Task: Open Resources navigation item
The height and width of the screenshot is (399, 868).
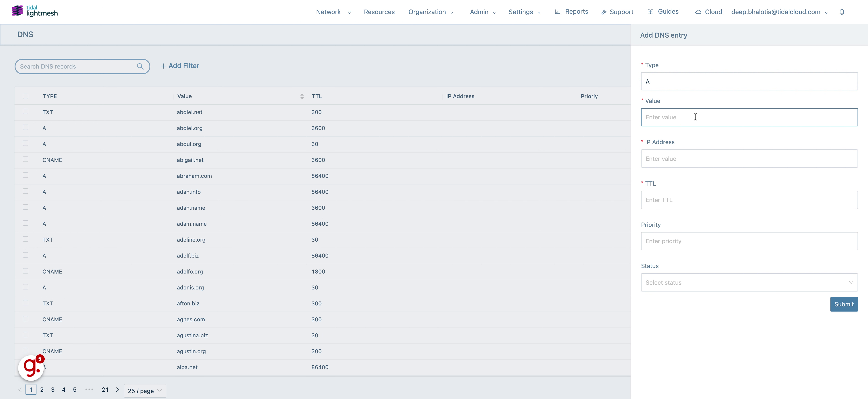Action: click(379, 11)
